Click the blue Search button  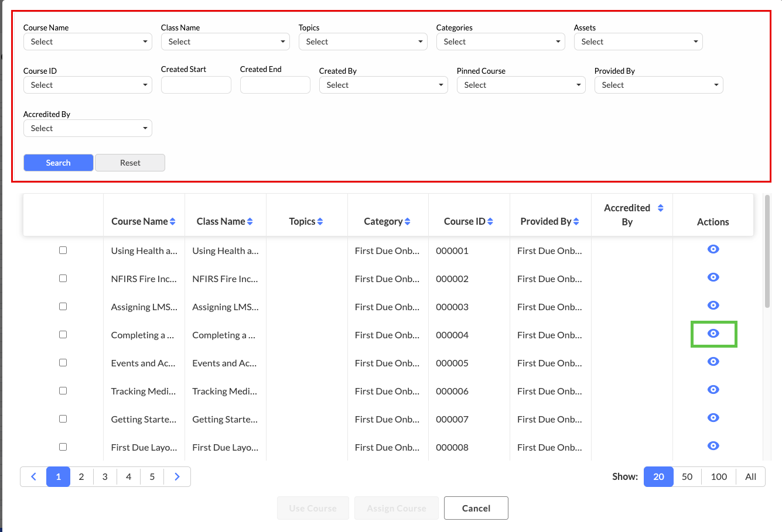(x=58, y=163)
